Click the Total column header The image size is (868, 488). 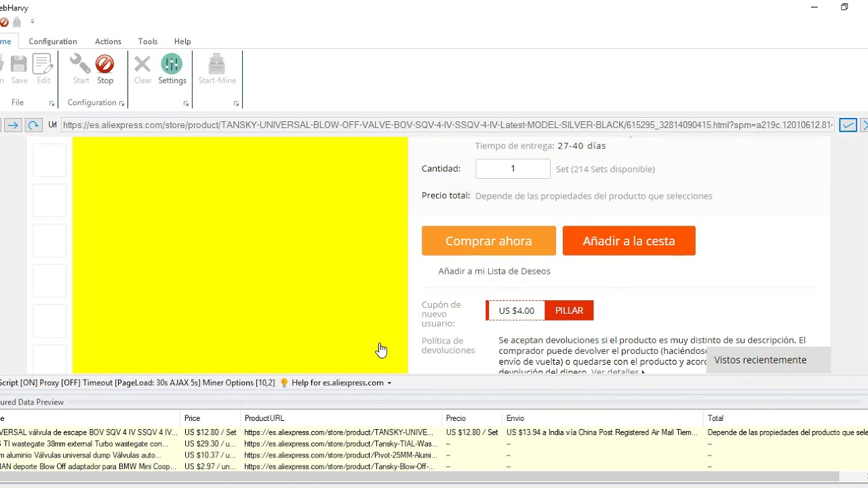785,418
